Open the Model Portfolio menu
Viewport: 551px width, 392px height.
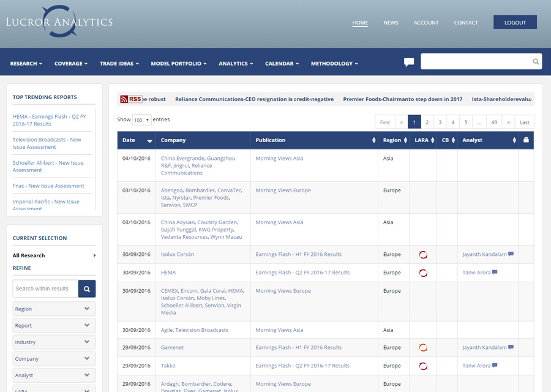179,64
